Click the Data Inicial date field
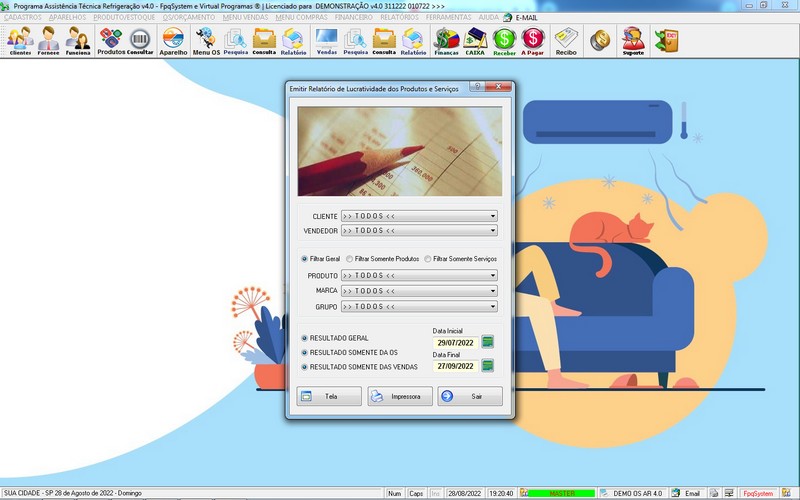Image resolution: width=800 pixels, height=500 pixels. [x=456, y=342]
